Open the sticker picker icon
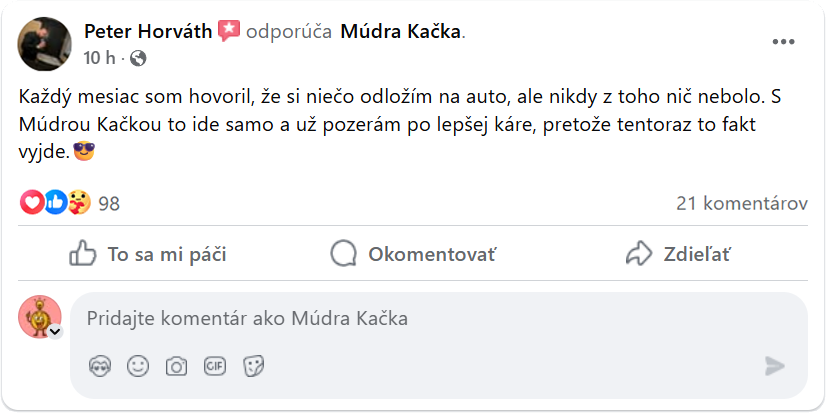The height and width of the screenshot is (413, 826). coord(254,366)
